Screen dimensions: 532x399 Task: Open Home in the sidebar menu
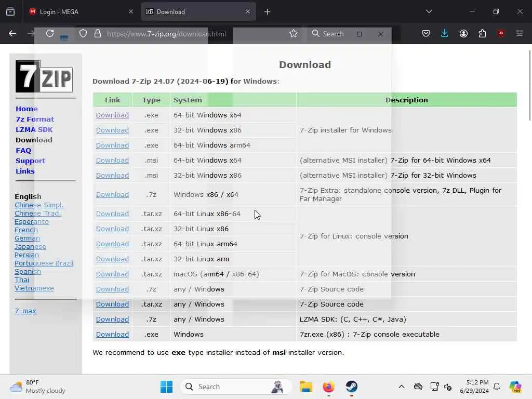pos(26,109)
